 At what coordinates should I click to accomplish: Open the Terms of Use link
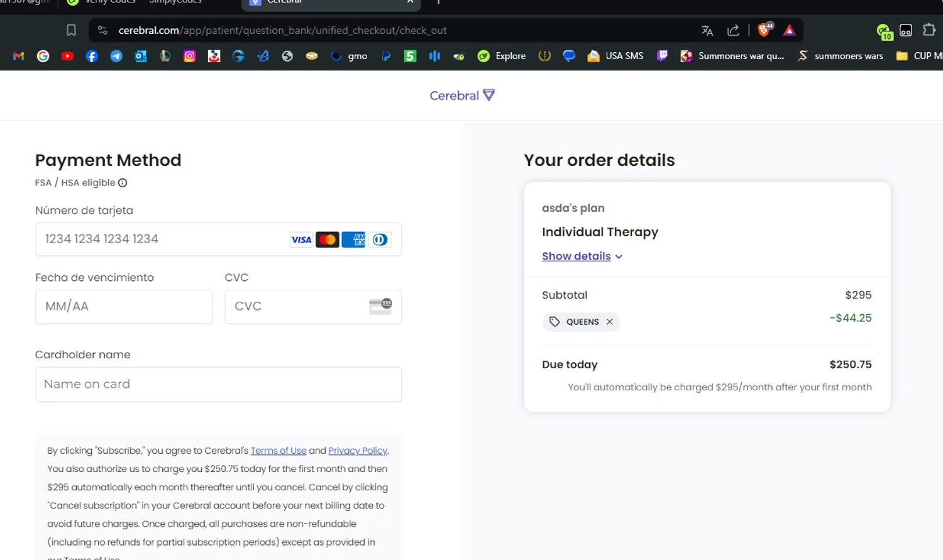[x=278, y=451]
